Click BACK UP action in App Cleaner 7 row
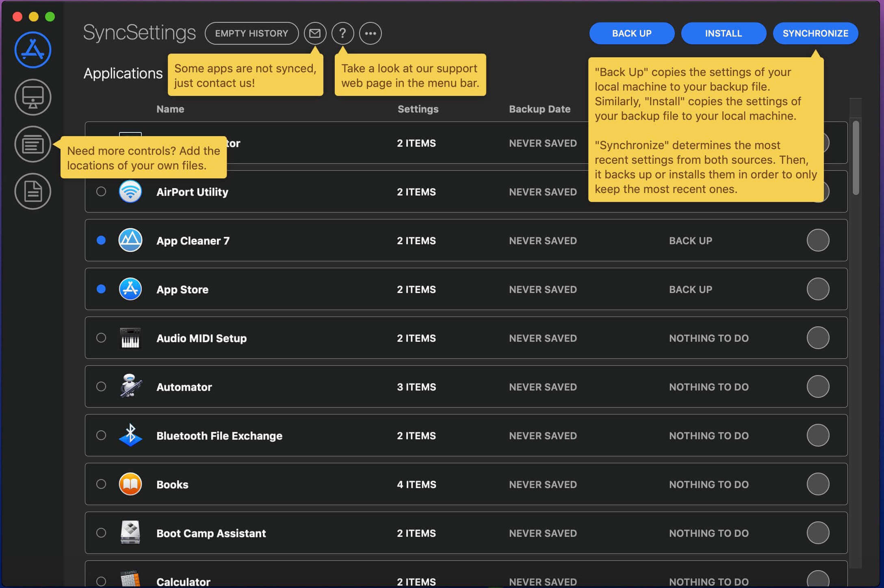This screenshot has width=884, height=588. click(691, 241)
